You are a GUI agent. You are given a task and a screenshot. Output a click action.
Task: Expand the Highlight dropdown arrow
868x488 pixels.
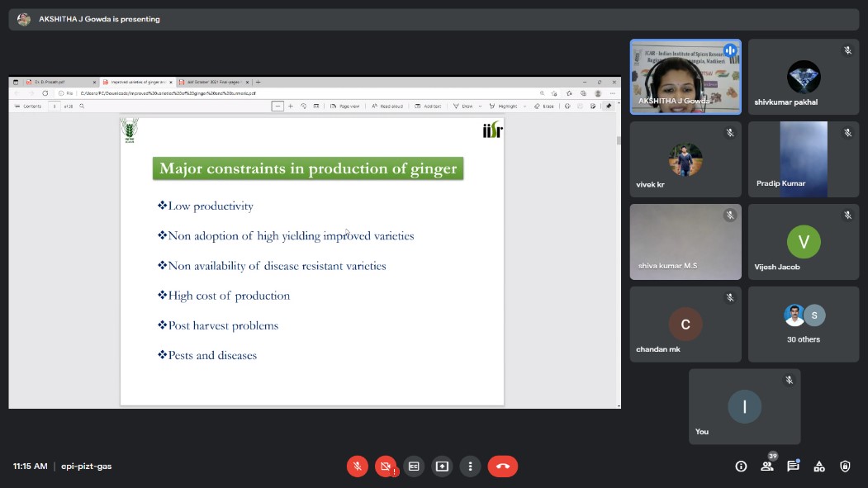pos(524,107)
